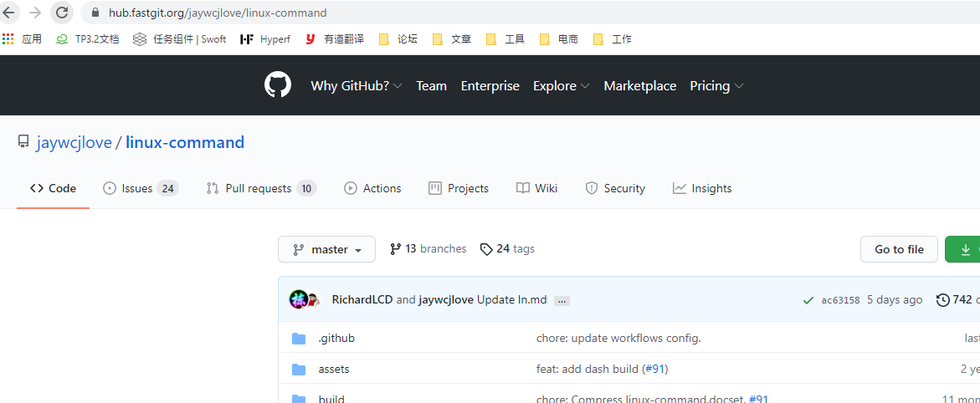Screen dimensions: 980x403
Task: Open the linux-command repository link
Action: coord(185,142)
